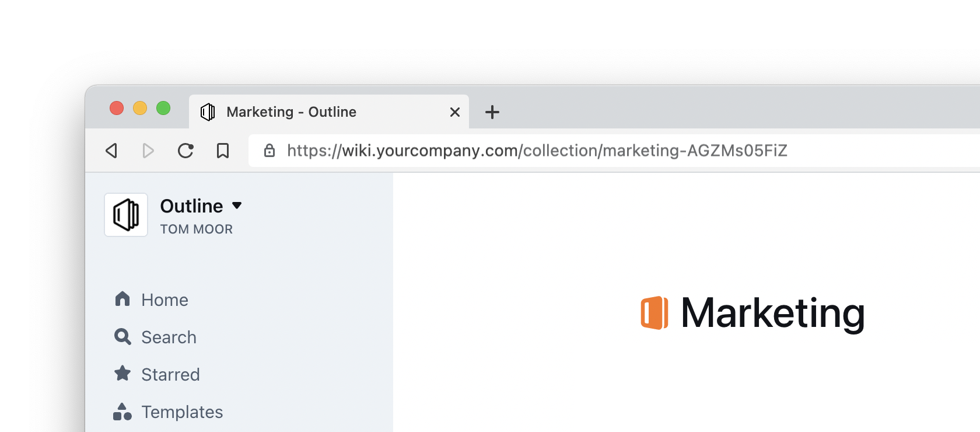Open a new browser tab
The width and height of the screenshot is (980, 432).
click(x=492, y=112)
